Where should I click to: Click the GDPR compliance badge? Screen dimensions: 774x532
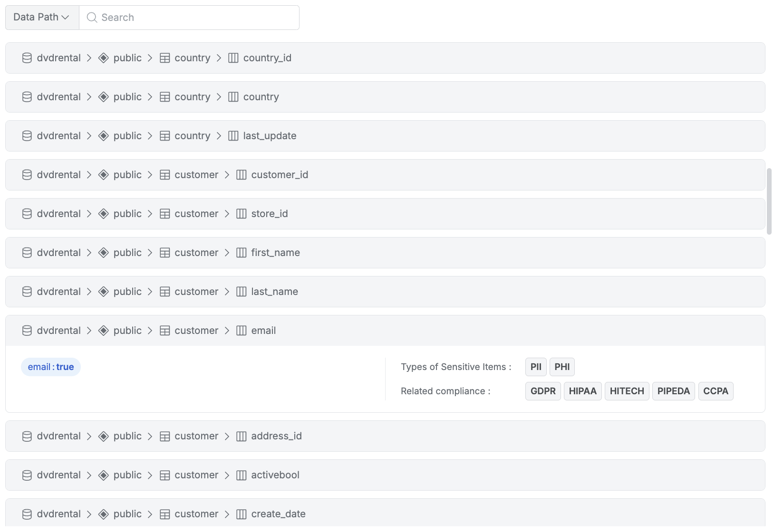(543, 391)
